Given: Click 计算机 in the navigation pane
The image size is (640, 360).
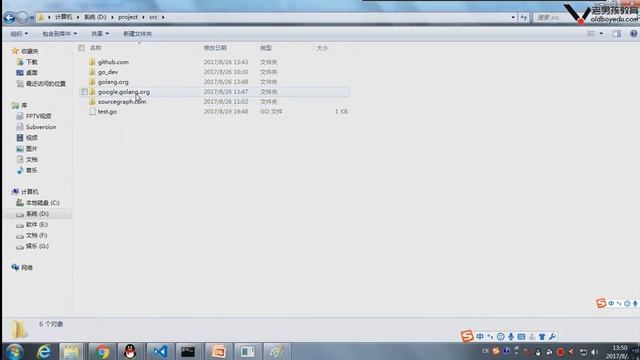Looking at the screenshot, I should (30, 192).
